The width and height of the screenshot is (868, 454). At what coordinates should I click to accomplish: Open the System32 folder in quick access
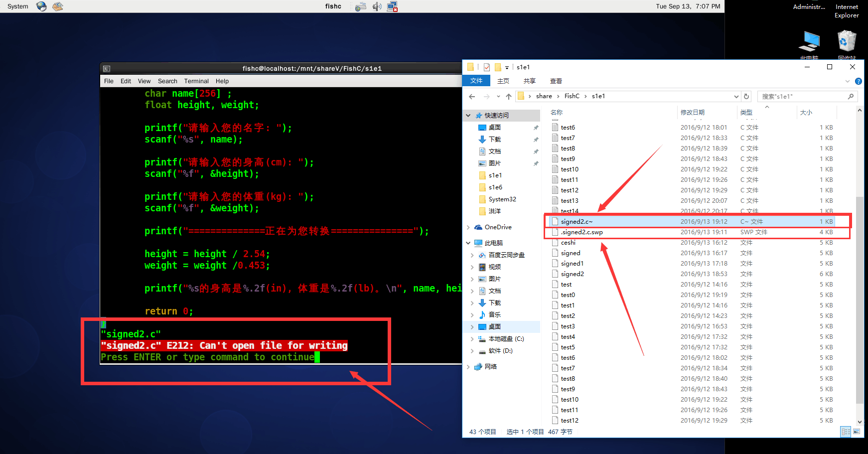502,199
